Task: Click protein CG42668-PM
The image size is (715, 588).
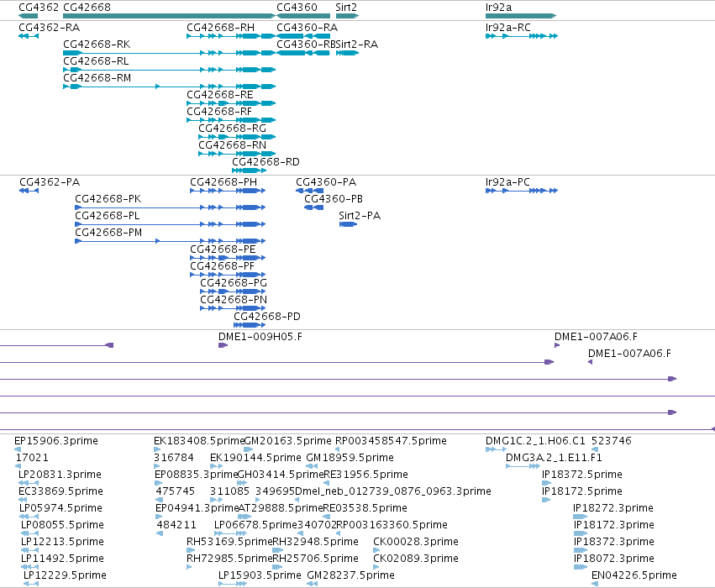Action: pyautogui.click(x=108, y=233)
